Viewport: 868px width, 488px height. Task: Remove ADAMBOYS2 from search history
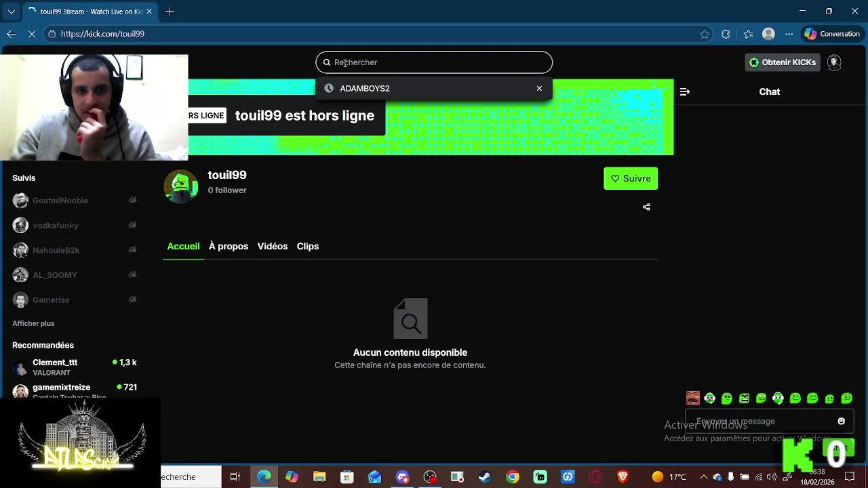539,88
